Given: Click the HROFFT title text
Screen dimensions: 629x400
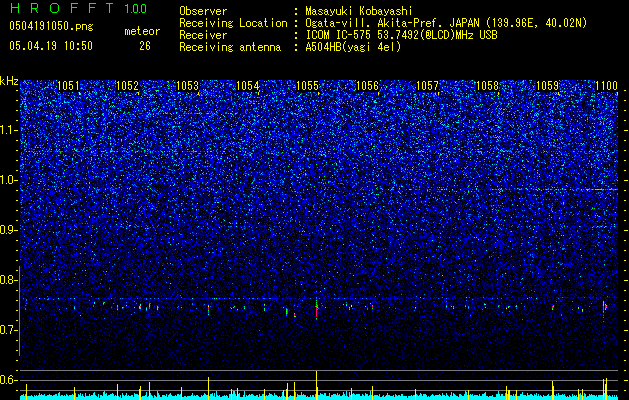Looking at the screenshot, I should pos(62,8).
